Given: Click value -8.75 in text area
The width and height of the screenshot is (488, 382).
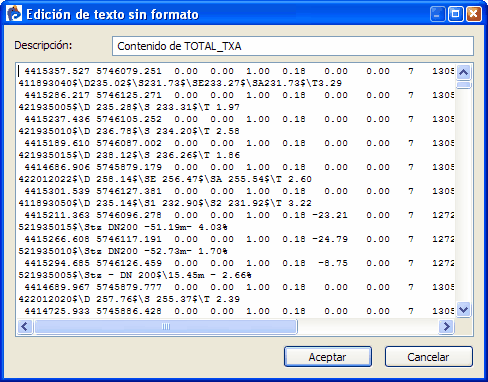Looking at the screenshot, I should (333, 263).
